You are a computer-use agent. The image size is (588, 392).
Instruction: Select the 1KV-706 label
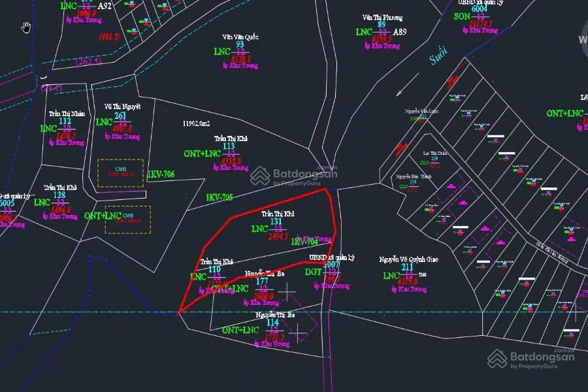[x=161, y=174]
